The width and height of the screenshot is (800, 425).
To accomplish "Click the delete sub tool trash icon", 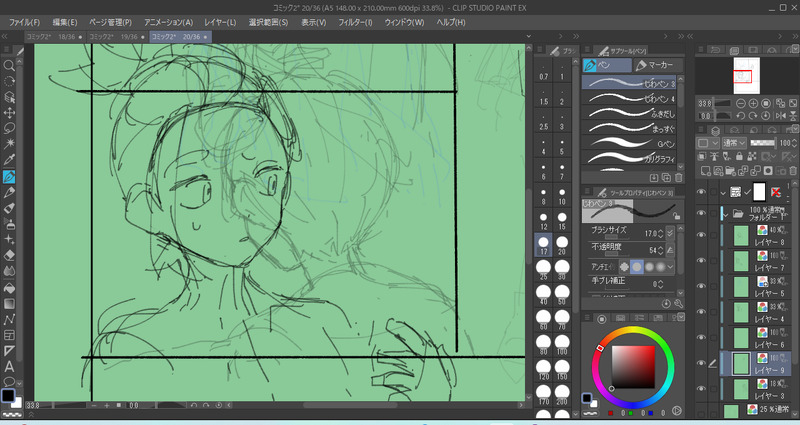I will click(679, 178).
